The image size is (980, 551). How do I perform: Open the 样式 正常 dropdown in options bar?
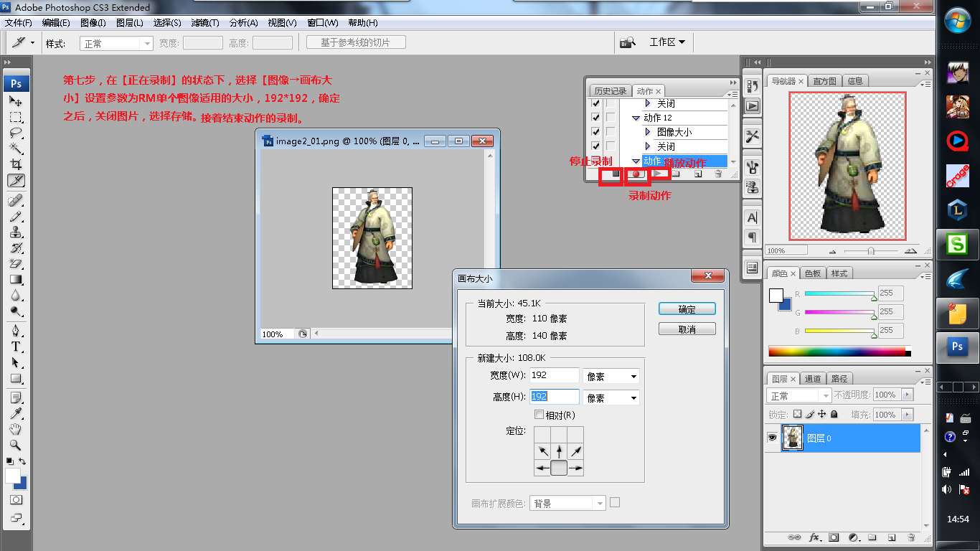coord(116,43)
